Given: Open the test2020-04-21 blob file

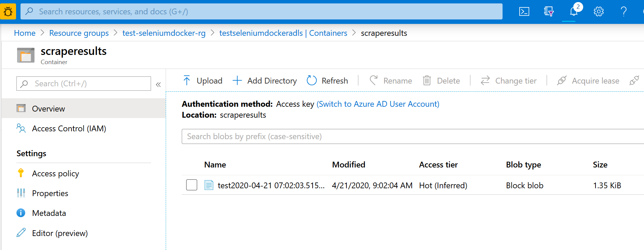Looking at the screenshot, I should click(271, 186).
